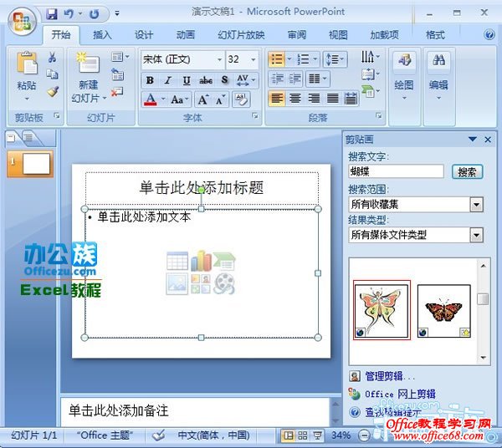Open the columns dropdown
This screenshot has height=448, width=502.
coord(317,79)
